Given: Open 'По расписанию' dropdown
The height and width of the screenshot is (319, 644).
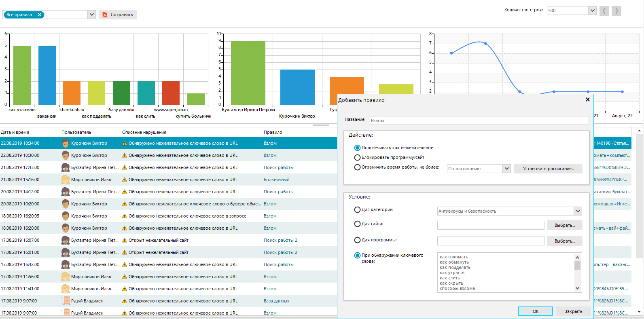Looking at the screenshot, I should pyautogui.click(x=507, y=169).
